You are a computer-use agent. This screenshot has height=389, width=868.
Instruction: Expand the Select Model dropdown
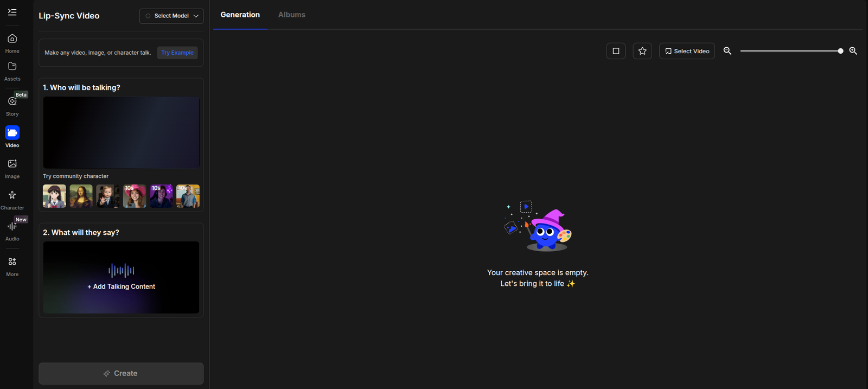click(171, 16)
